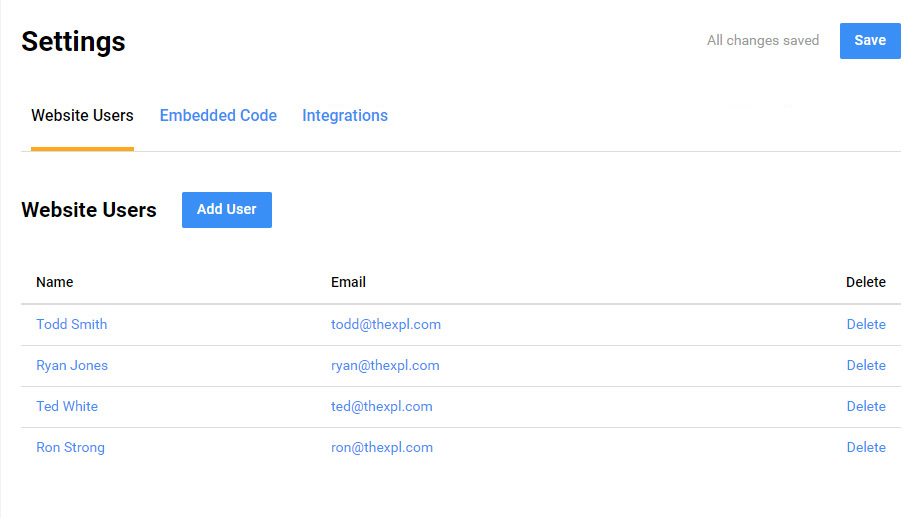This screenshot has height=518, width=921.
Task: Click the Name column header
Action: pos(55,283)
